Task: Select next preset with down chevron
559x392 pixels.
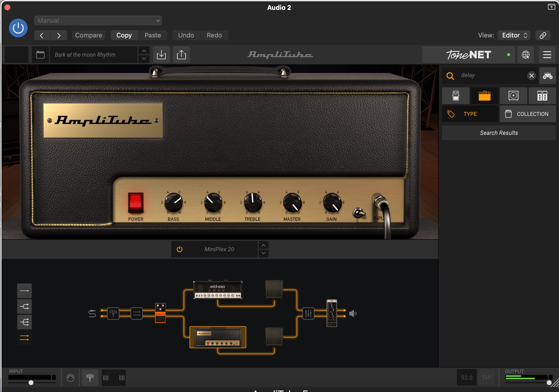Action: click(x=144, y=59)
